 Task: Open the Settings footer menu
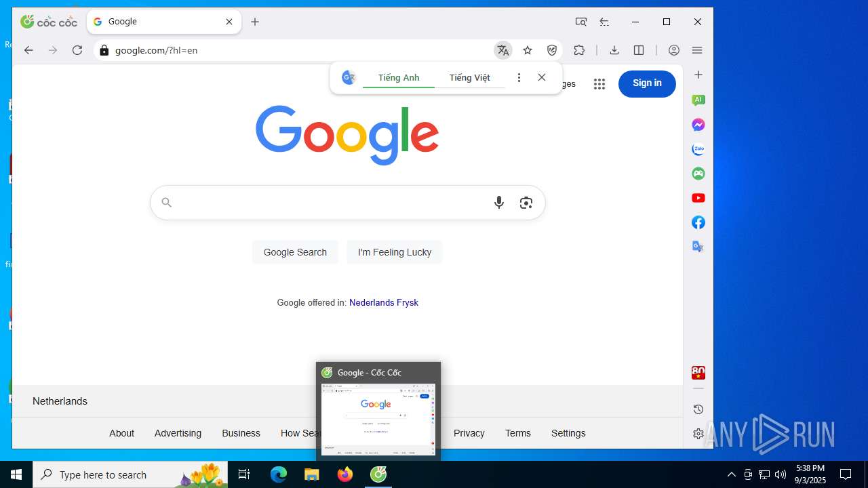(568, 433)
